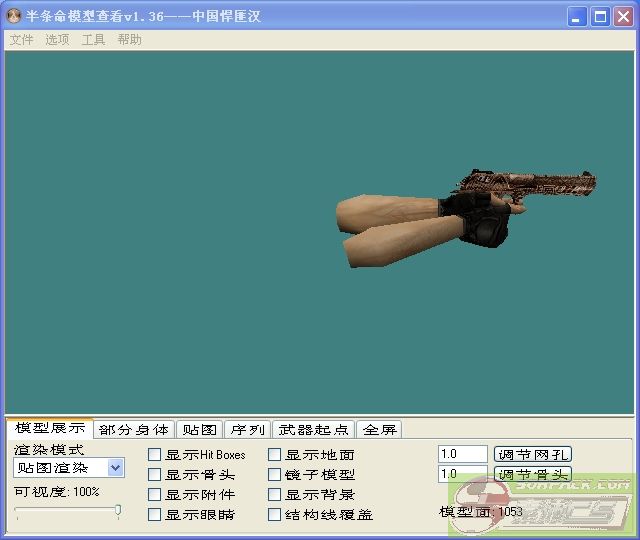640x540 pixels.
Task: Switch to the 武器起点 tab
Action: click(x=314, y=430)
